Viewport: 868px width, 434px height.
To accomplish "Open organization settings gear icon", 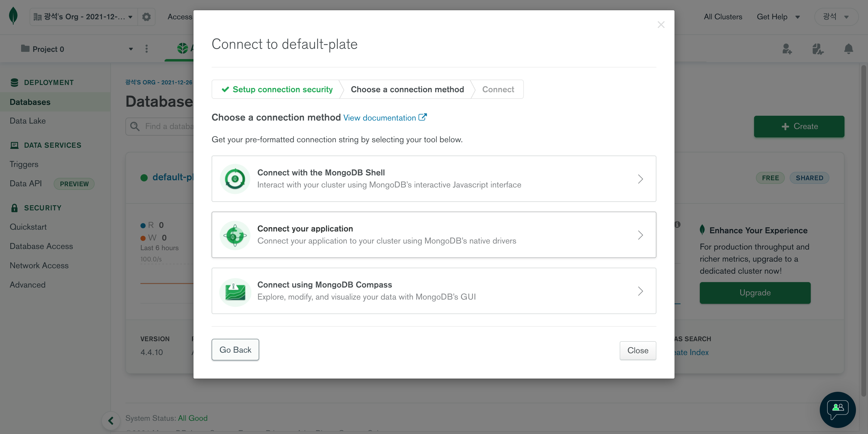I will click(146, 17).
